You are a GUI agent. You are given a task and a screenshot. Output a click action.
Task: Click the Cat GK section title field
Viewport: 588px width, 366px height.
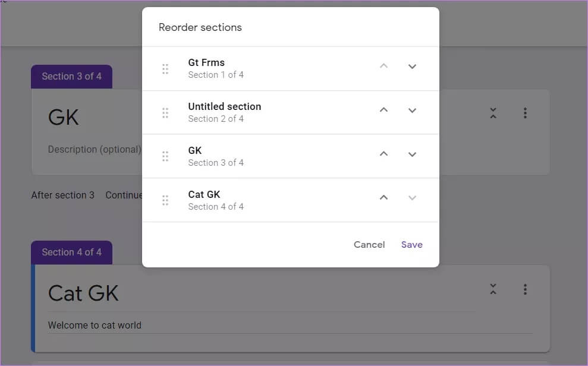83,294
